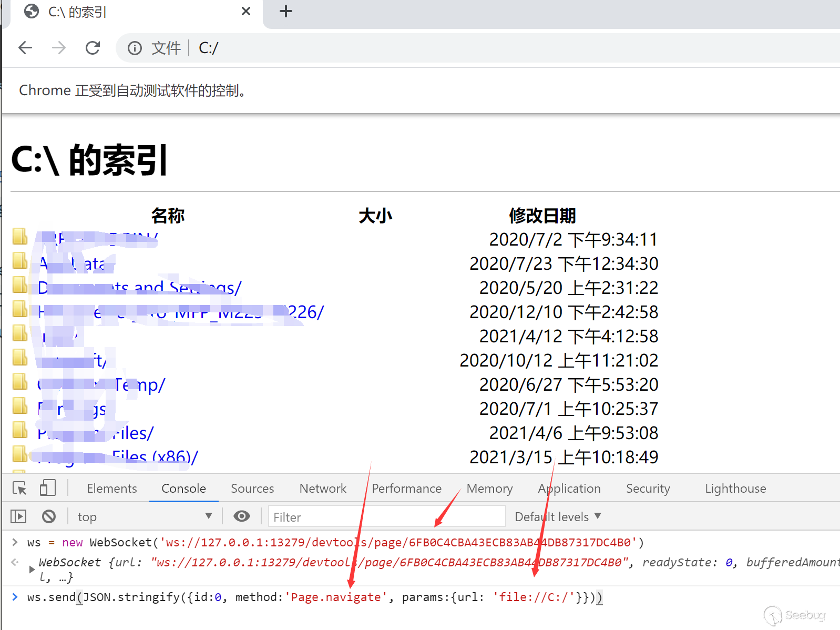
Task: Create a live expression with eye icon
Action: pos(241,516)
